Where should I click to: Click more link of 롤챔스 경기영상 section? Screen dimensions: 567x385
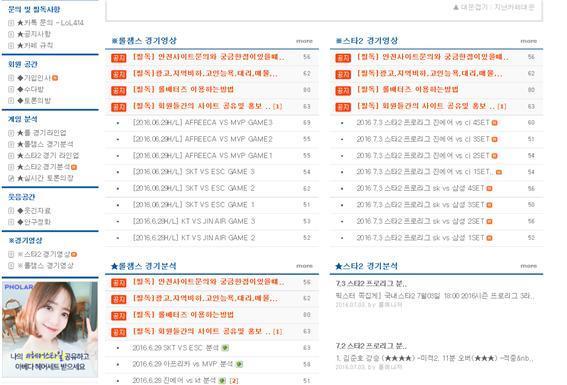[304, 41]
